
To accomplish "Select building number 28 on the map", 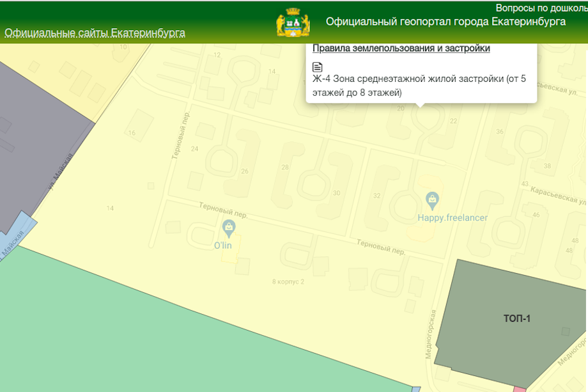I will [x=285, y=168].
